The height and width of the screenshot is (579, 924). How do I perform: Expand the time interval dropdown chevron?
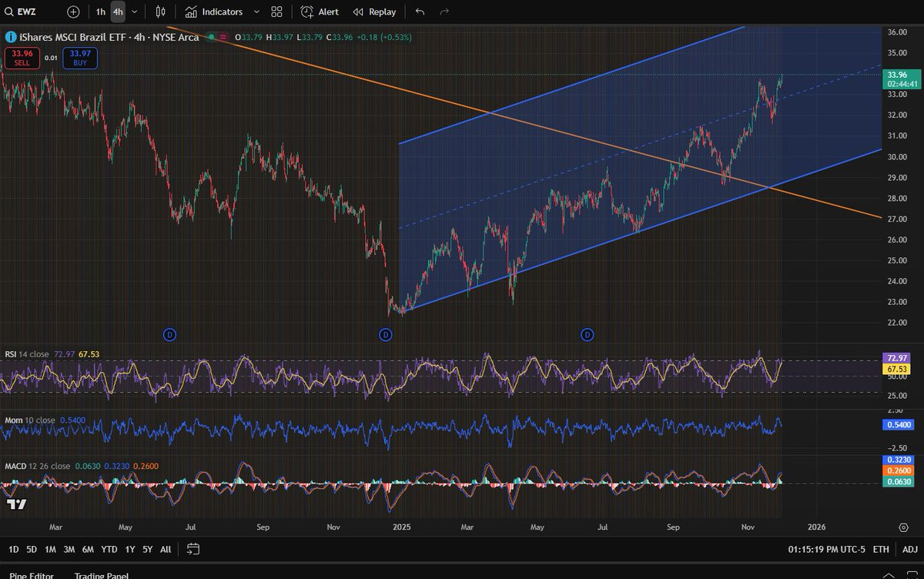click(x=135, y=12)
